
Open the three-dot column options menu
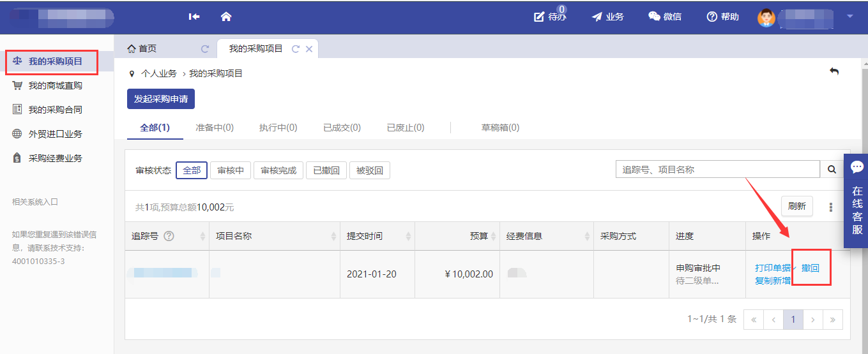(830, 207)
